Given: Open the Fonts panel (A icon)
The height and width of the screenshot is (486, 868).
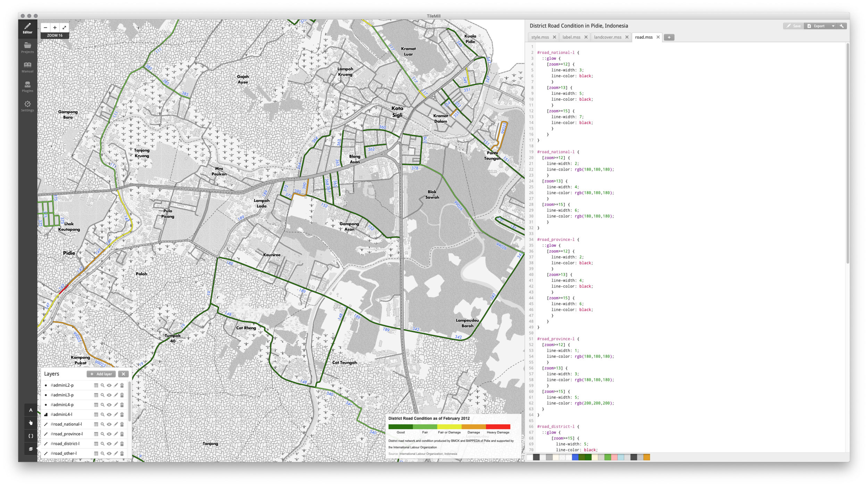Looking at the screenshot, I should 31,410.
